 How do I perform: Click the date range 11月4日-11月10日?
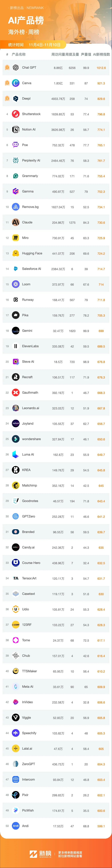pyautogui.click(x=44, y=45)
